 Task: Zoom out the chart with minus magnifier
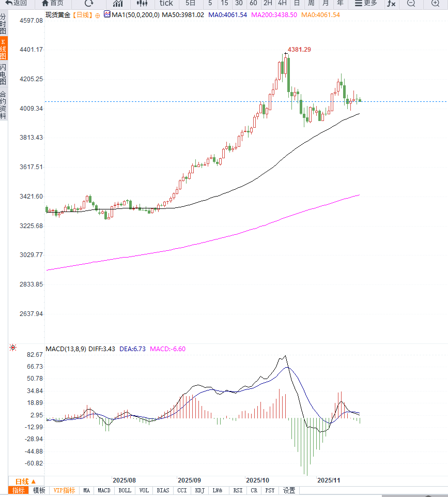tap(411, 3)
